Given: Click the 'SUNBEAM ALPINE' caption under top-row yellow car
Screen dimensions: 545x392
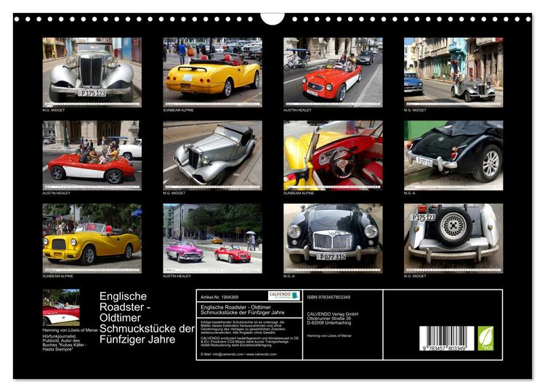Looking at the screenshot, I should pos(178,110).
